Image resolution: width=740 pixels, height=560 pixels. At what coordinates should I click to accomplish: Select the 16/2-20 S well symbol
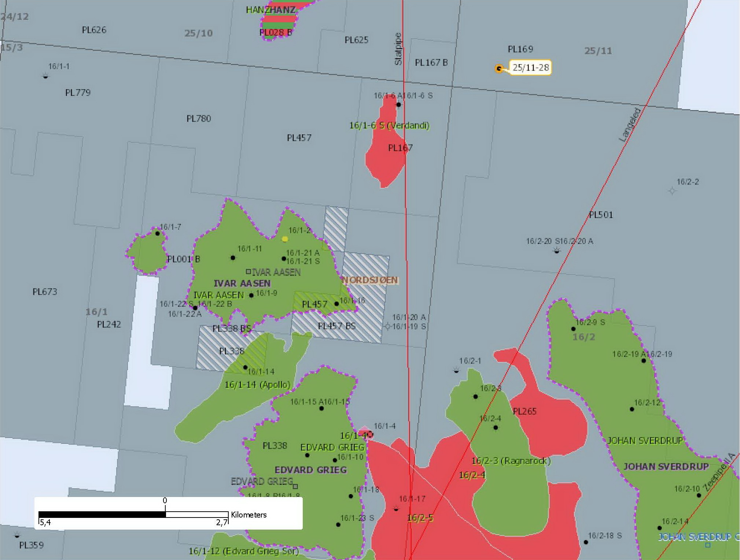[x=556, y=251]
